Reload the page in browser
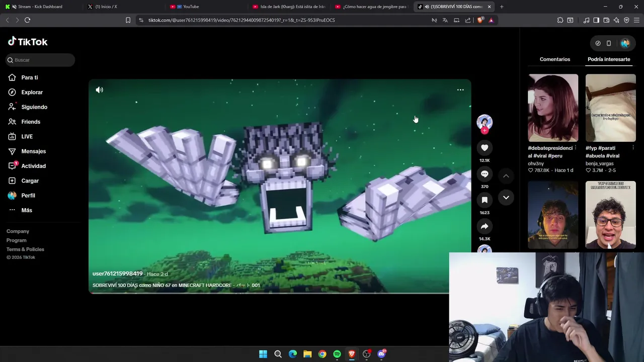The height and width of the screenshot is (362, 644). [x=27, y=20]
